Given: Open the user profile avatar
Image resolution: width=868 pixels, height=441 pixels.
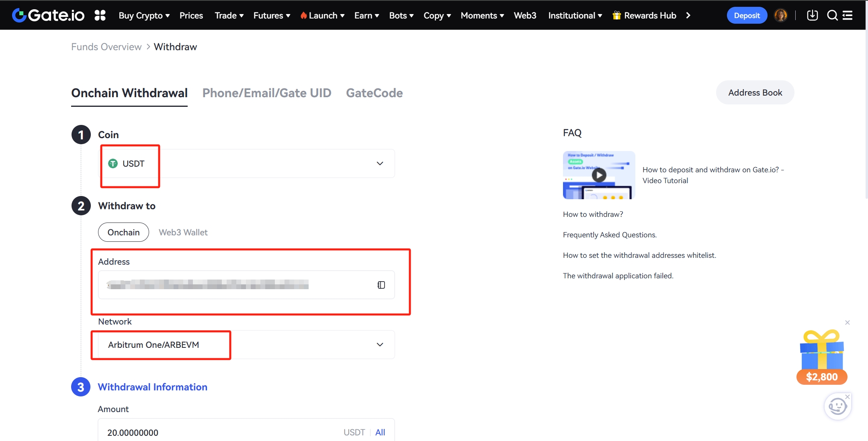Looking at the screenshot, I should coord(780,15).
